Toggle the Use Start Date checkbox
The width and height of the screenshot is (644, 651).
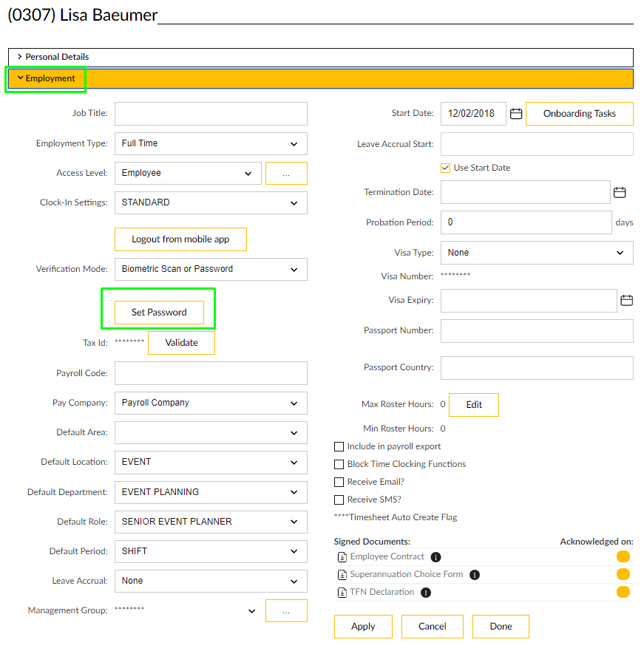[445, 168]
